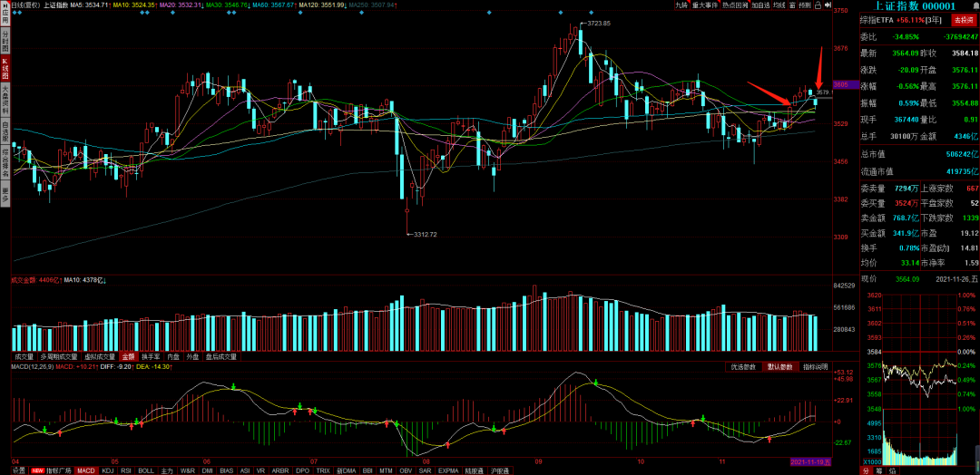This screenshot has width=980, height=475.
Task: Switch indicator to ASI
Action: pos(244,470)
